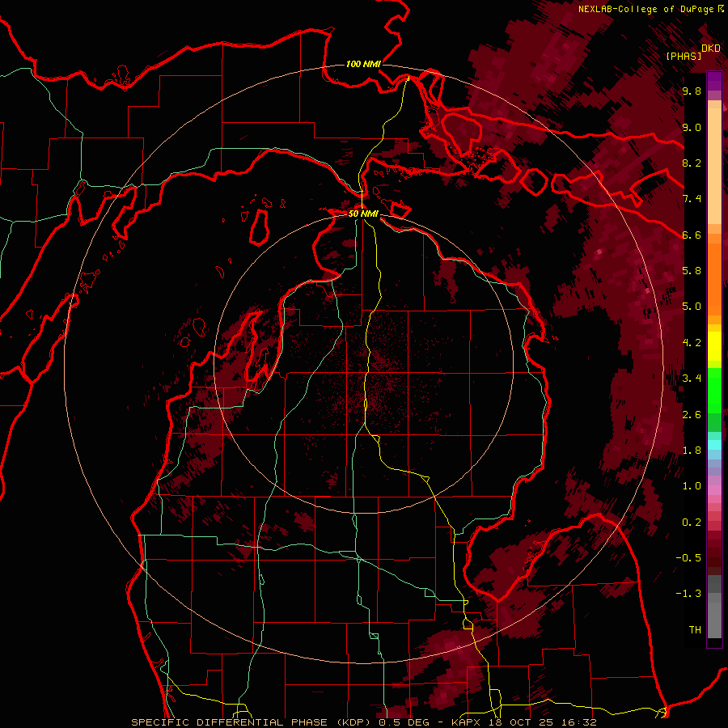Click the [PHAS] legend label
The height and width of the screenshot is (728, 728).
coord(684,56)
